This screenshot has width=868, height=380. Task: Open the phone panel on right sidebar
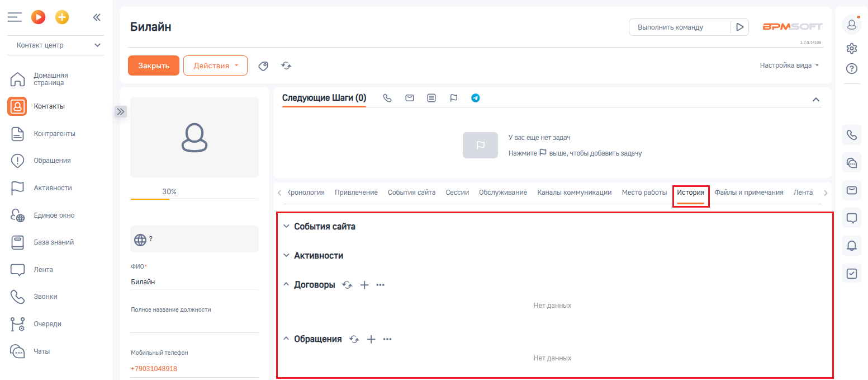coord(852,135)
